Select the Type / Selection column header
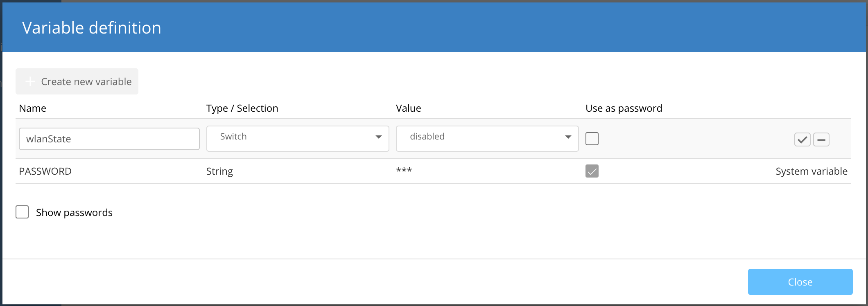The width and height of the screenshot is (868, 306). coord(242,108)
